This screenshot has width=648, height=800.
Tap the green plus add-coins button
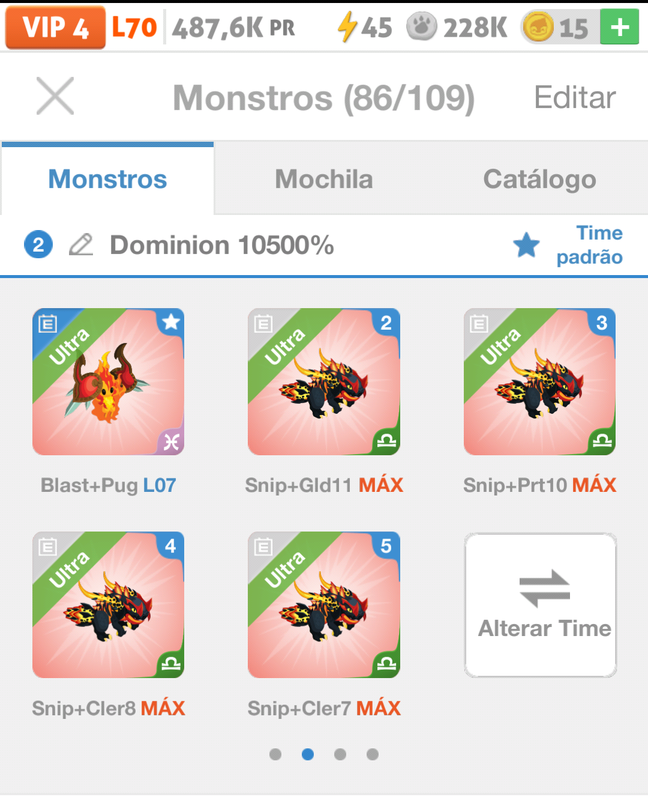click(619, 27)
